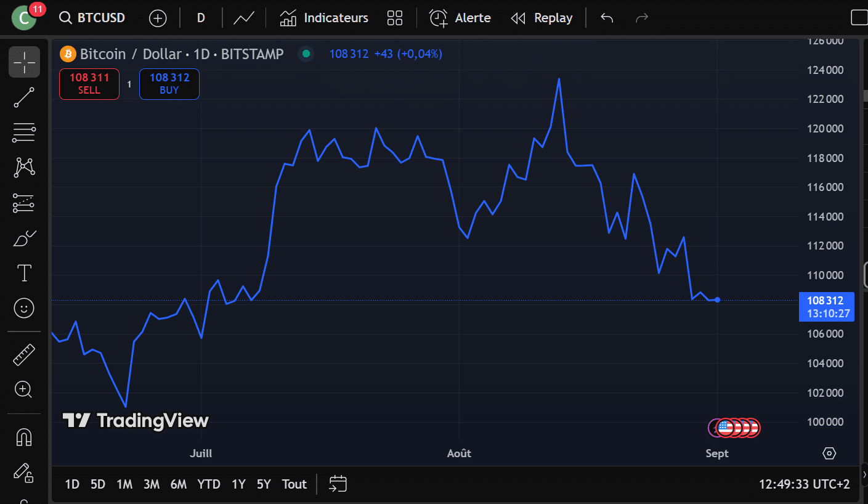Select the ruler measure tool
Screen dimensions: 868x504
tap(24, 354)
